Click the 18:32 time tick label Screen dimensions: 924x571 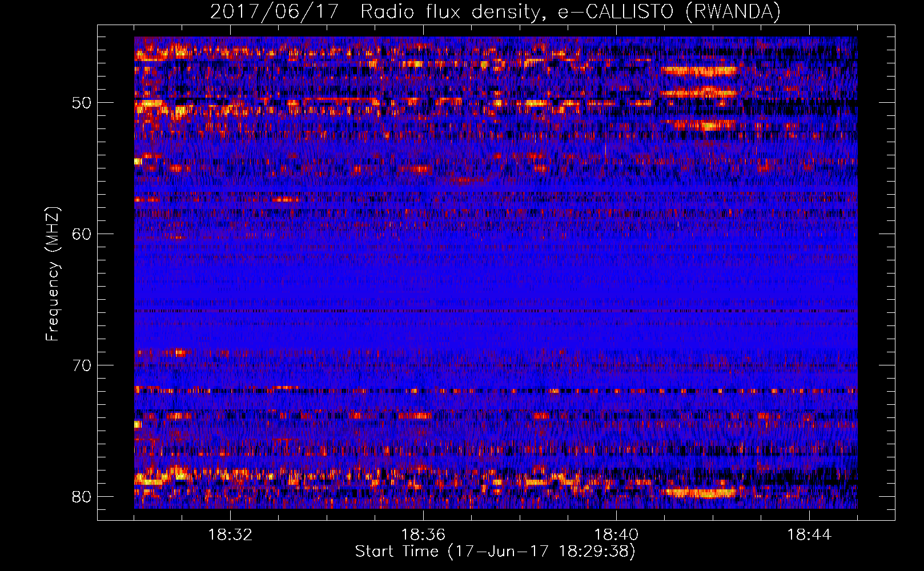(x=230, y=535)
